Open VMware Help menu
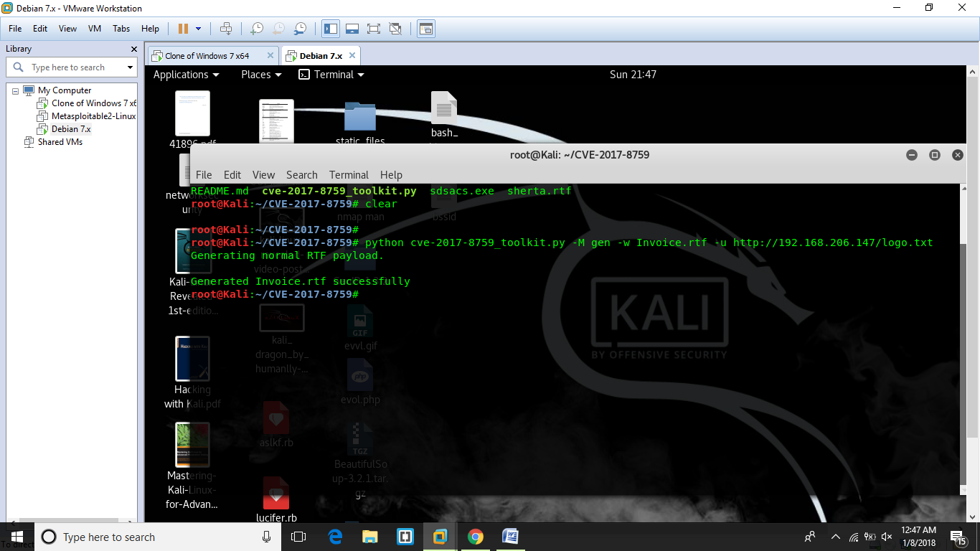Screen dimensions: 980x551 [x=150, y=29]
